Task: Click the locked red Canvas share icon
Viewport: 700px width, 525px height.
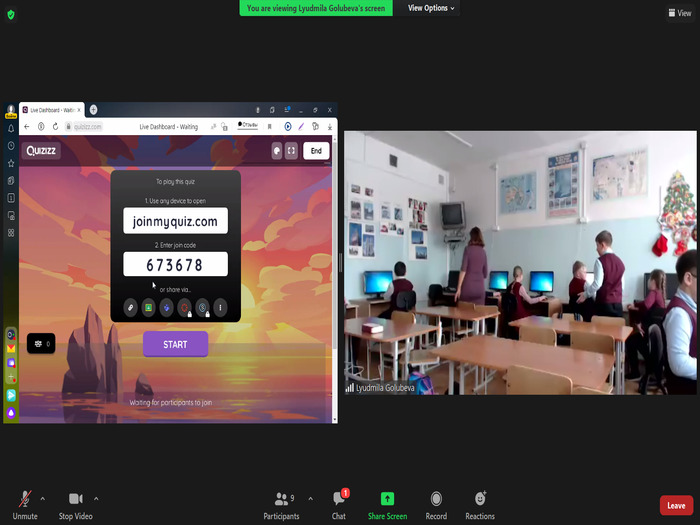Action: pos(184,308)
